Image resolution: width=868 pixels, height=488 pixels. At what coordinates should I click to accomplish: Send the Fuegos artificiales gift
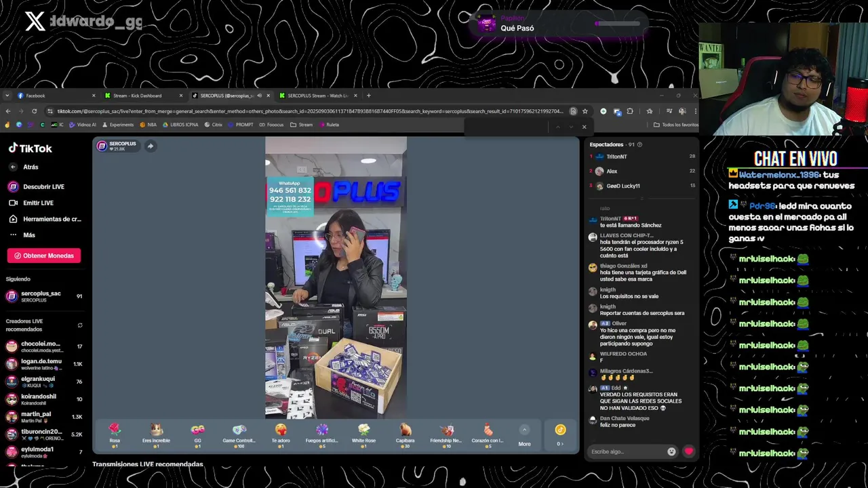click(322, 434)
